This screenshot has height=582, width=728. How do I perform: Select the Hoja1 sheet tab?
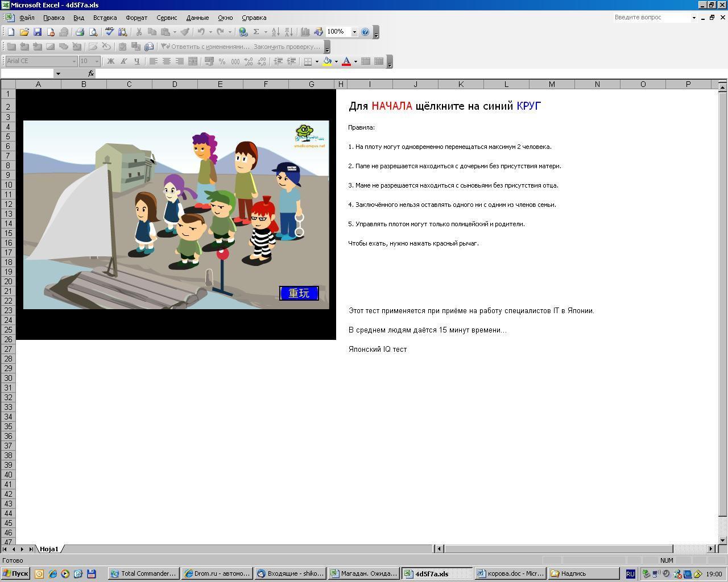(x=49, y=549)
